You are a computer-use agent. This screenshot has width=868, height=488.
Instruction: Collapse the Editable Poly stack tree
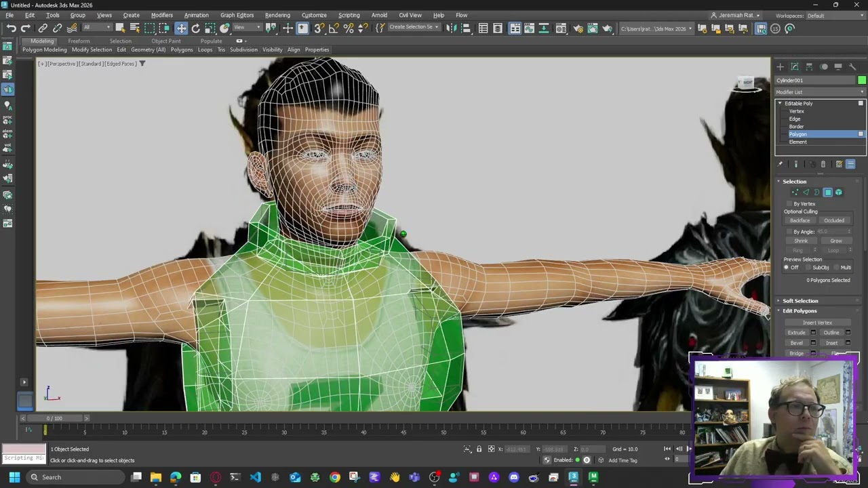[780, 103]
